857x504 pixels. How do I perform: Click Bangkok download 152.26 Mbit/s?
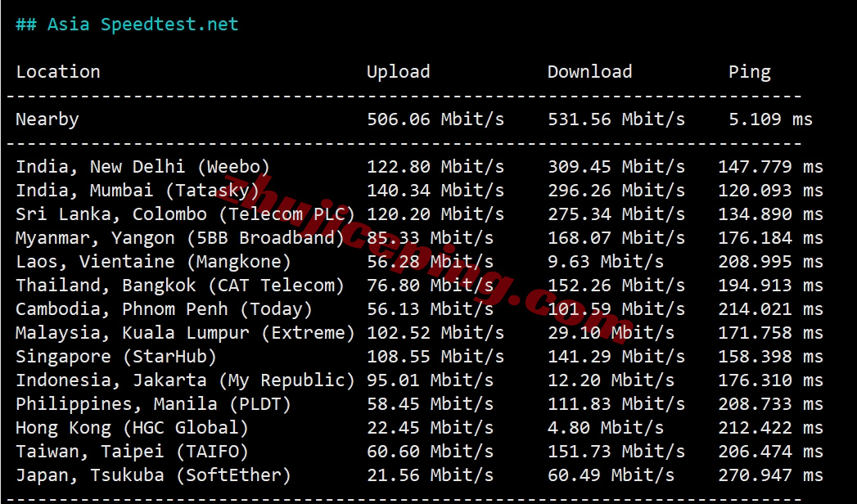click(x=616, y=286)
